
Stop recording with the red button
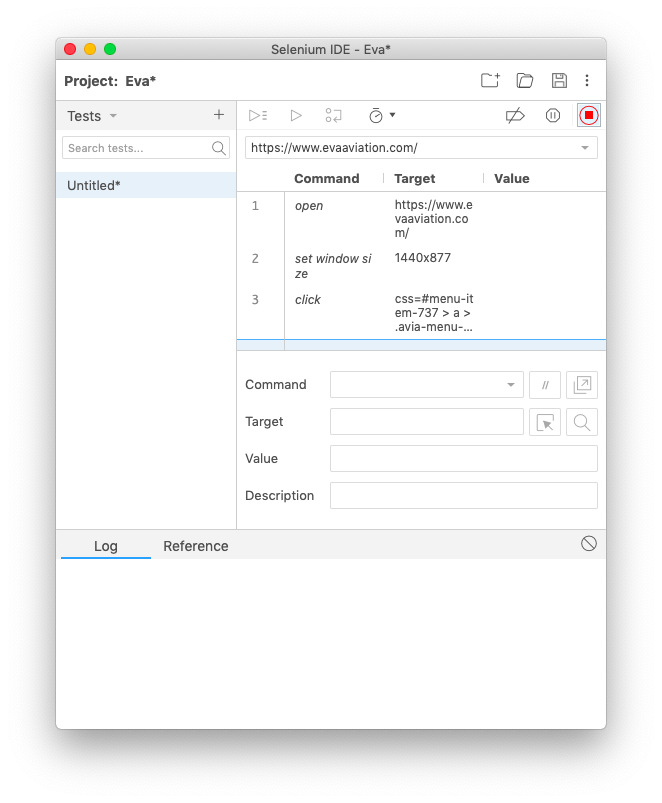(x=589, y=116)
